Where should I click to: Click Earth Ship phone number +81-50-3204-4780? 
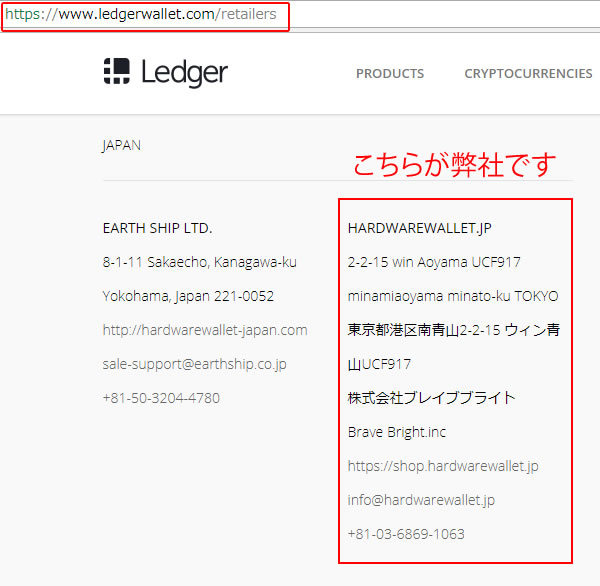[x=161, y=398]
